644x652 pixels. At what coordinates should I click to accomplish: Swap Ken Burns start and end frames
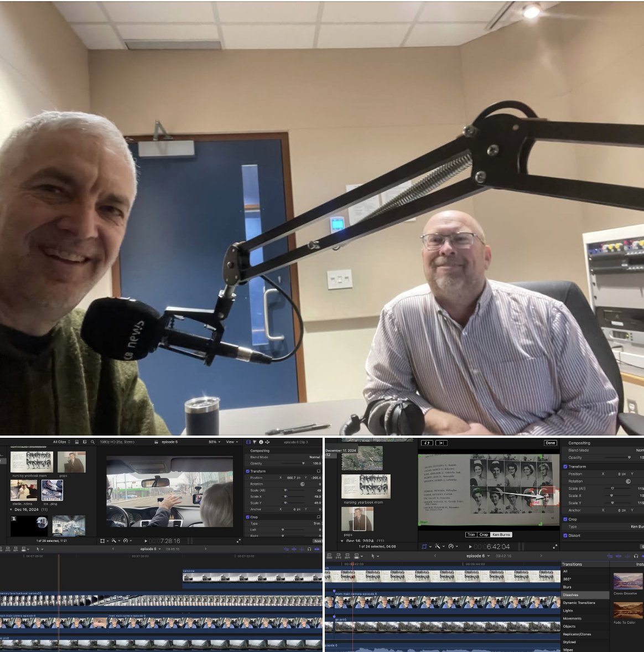[427, 443]
